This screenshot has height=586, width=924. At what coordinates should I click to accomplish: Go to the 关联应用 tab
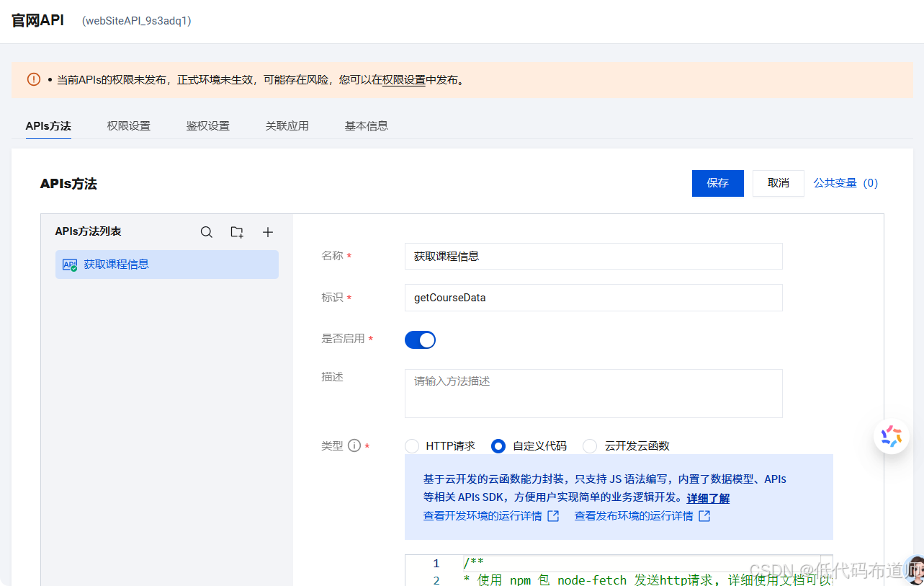coord(287,125)
